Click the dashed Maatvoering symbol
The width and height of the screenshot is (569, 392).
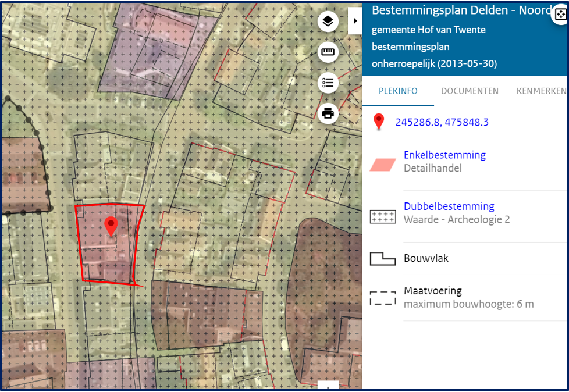[383, 298]
